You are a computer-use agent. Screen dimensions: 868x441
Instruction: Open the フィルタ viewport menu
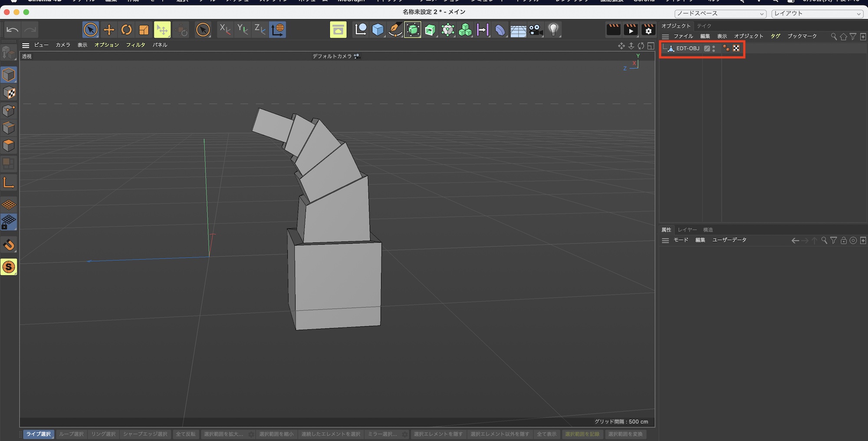point(135,45)
